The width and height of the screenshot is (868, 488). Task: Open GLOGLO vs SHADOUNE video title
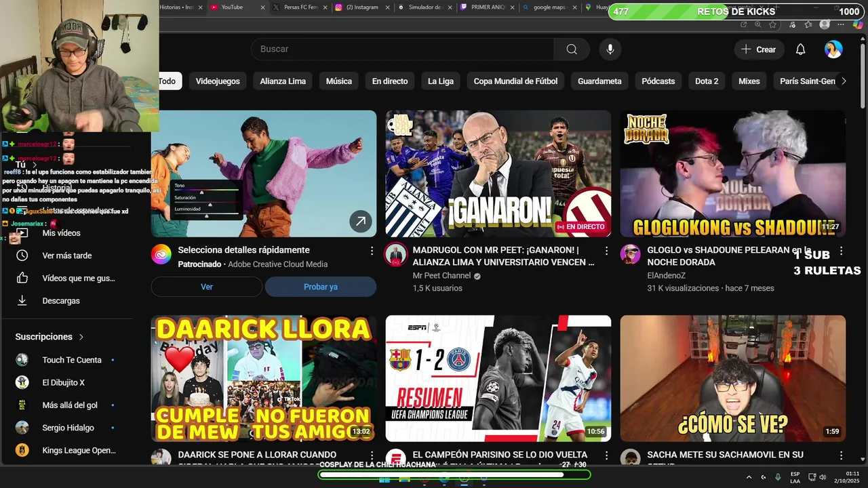(729, 256)
